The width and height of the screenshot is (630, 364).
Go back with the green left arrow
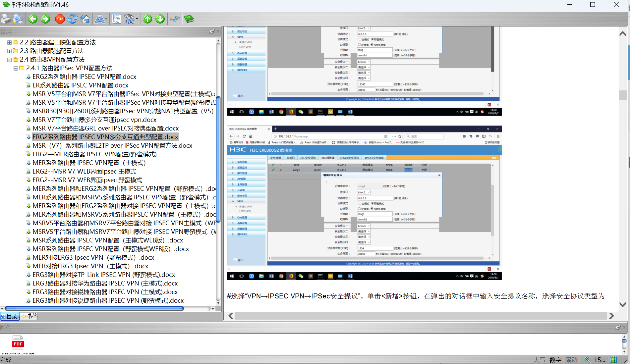33,19
